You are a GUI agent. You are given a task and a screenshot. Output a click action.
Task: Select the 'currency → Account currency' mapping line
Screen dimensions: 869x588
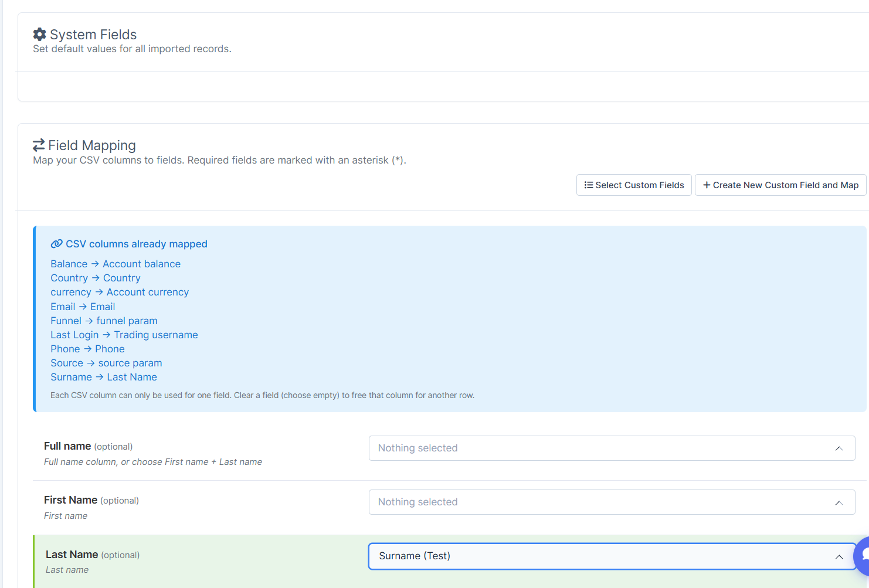click(120, 292)
